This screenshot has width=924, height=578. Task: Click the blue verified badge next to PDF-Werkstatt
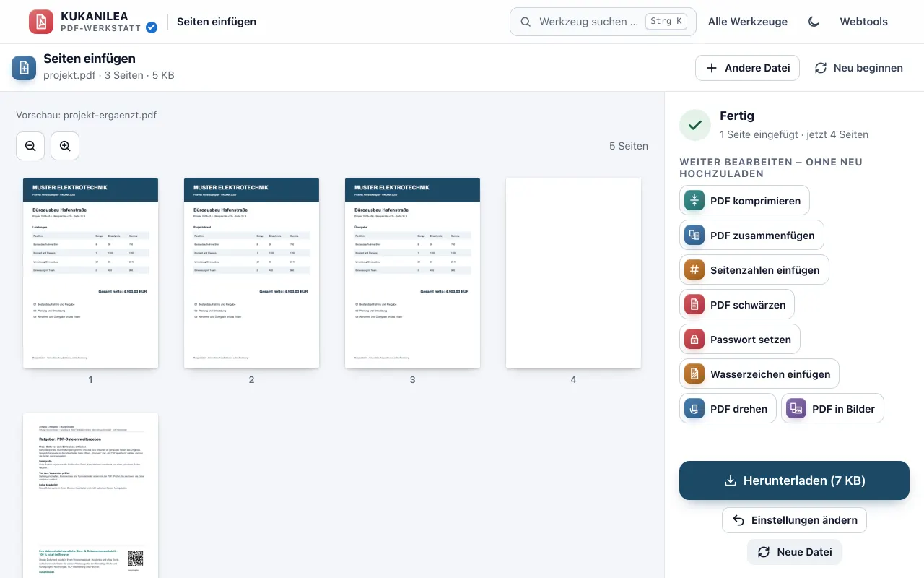click(x=152, y=27)
